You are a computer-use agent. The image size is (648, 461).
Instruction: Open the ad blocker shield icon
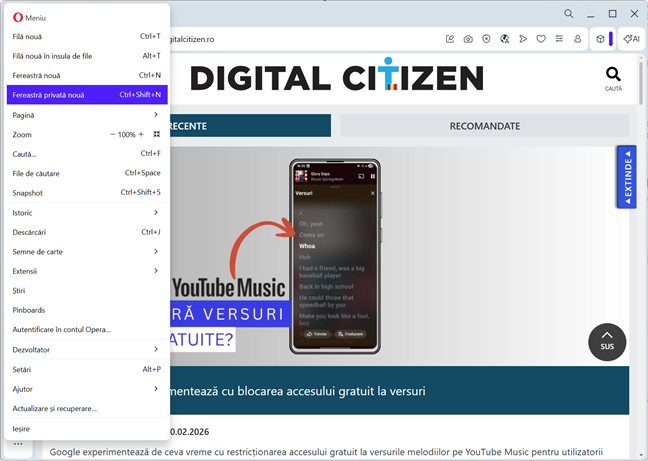[x=486, y=39]
